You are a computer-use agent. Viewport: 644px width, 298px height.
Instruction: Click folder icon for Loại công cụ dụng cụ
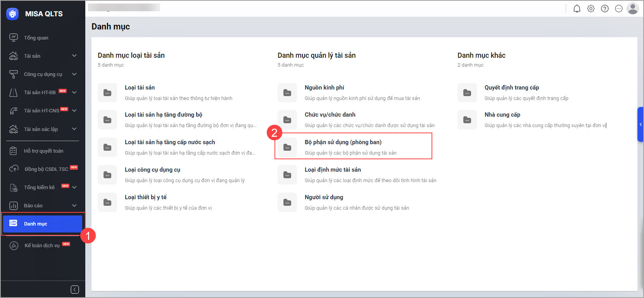(x=107, y=175)
